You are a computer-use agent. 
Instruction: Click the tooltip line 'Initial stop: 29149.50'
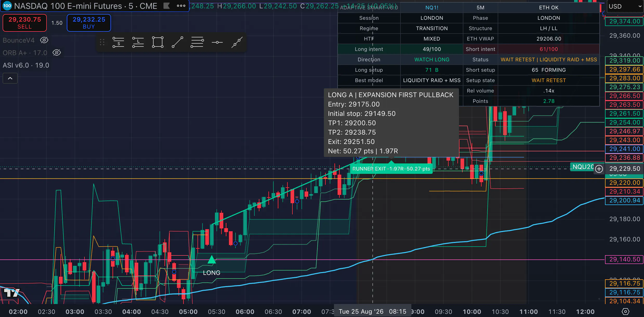[362, 114]
